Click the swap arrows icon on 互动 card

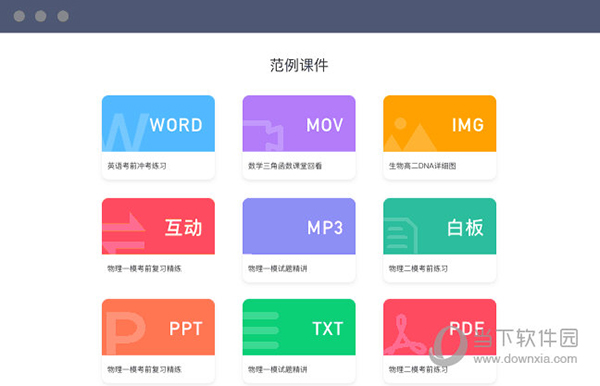[124, 233]
